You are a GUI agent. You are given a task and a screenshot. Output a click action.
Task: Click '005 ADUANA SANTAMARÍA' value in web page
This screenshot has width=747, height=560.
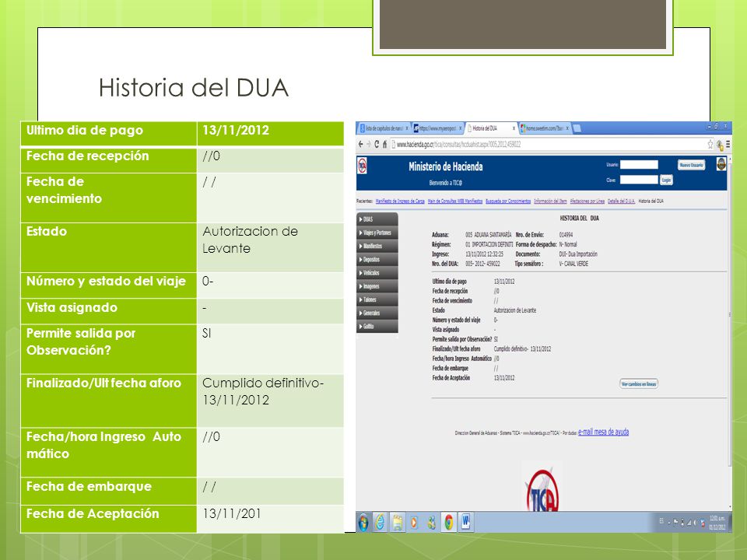(489, 235)
